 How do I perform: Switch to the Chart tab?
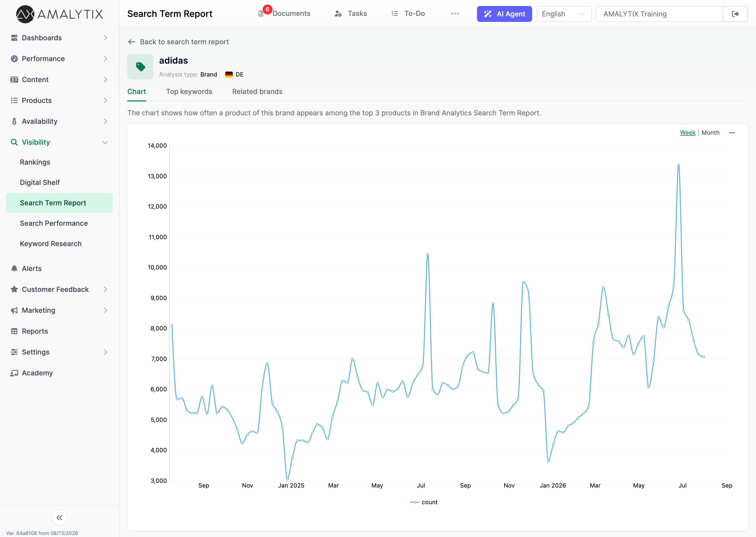pyautogui.click(x=137, y=91)
